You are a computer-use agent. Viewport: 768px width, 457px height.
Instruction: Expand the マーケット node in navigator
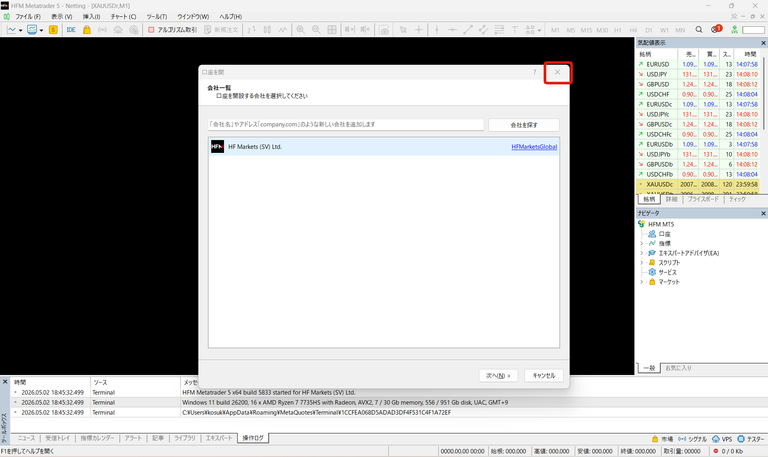point(642,282)
